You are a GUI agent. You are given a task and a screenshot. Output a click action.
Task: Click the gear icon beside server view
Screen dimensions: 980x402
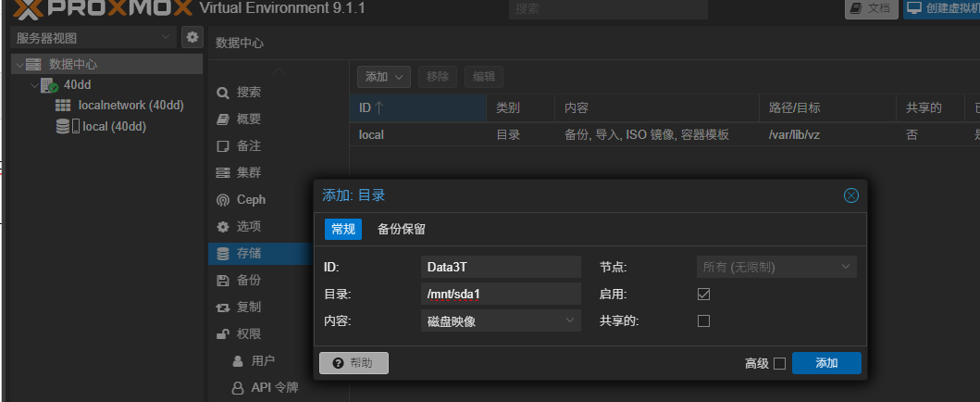(192, 37)
